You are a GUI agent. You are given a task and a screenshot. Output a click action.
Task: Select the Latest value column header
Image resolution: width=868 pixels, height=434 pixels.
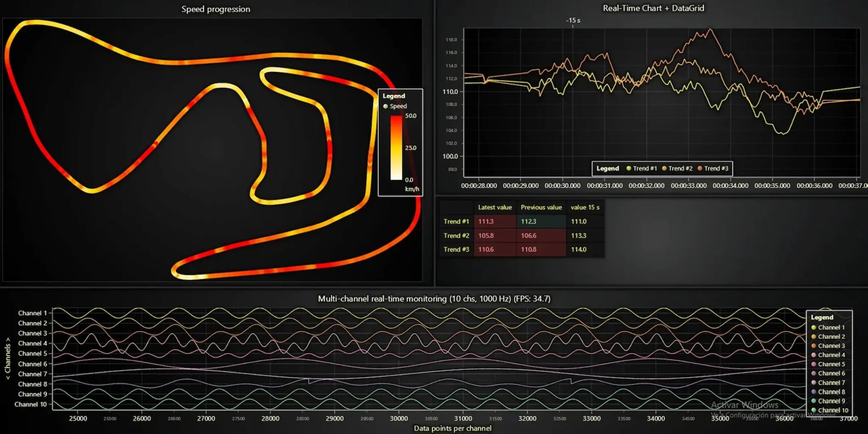pyautogui.click(x=495, y=207)
